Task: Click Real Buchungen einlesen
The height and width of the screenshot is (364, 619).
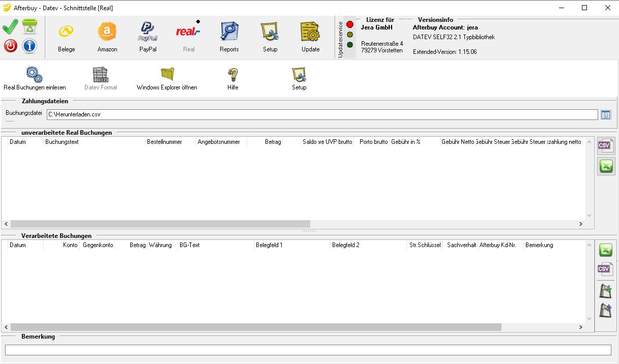Action: tap(35, 79)
